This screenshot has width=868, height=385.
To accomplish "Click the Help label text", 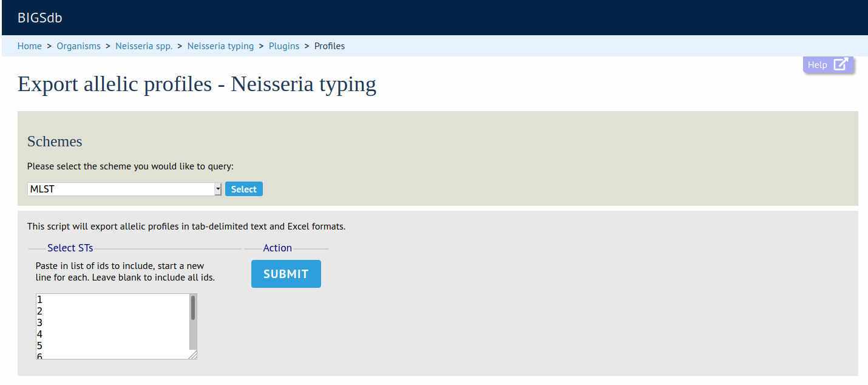I will click(817, 65).
